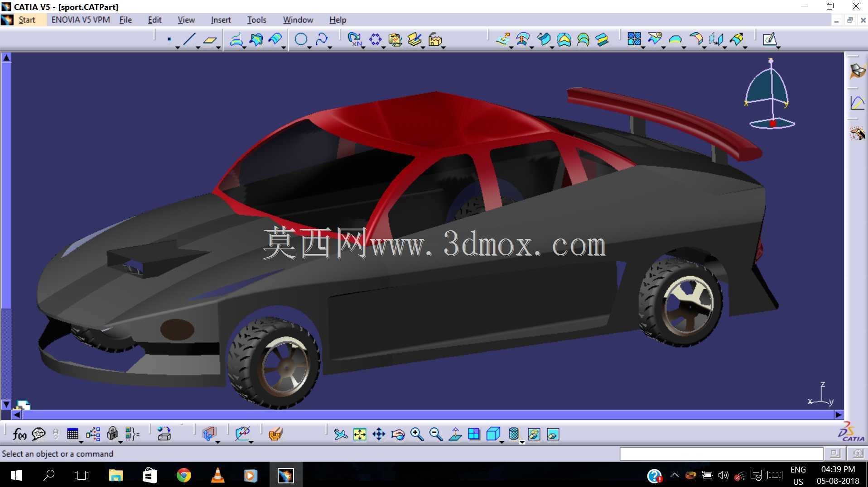Toggle the Normal View icon

tap(455, 434)
